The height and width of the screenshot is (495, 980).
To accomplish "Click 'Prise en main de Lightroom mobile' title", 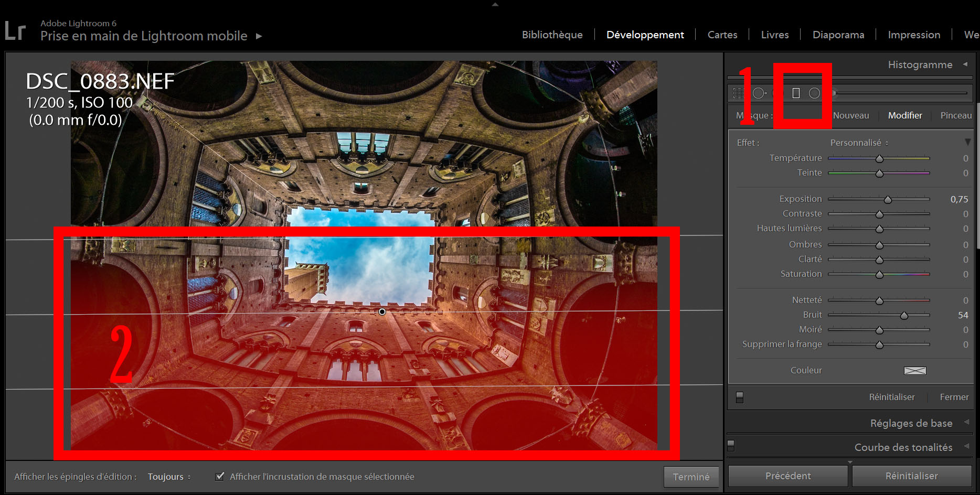I will point(144,36).
